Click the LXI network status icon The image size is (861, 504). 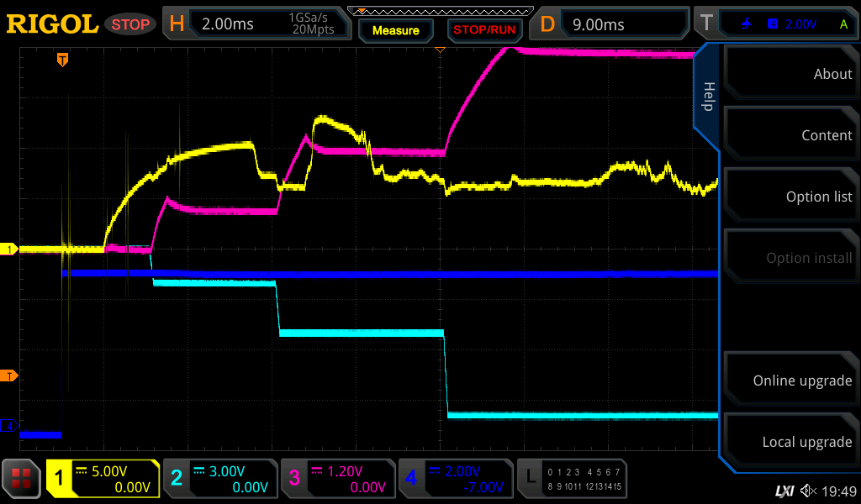pyautogui.click(x=784, y=491)
